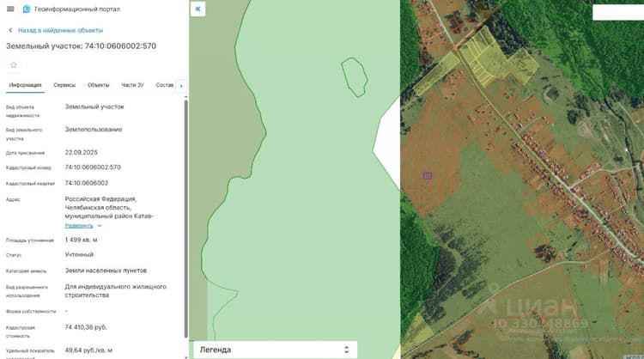This screenshot has height=359, width=644.
Task: Show more tabs with the arrow button
Action: point(181,85)
